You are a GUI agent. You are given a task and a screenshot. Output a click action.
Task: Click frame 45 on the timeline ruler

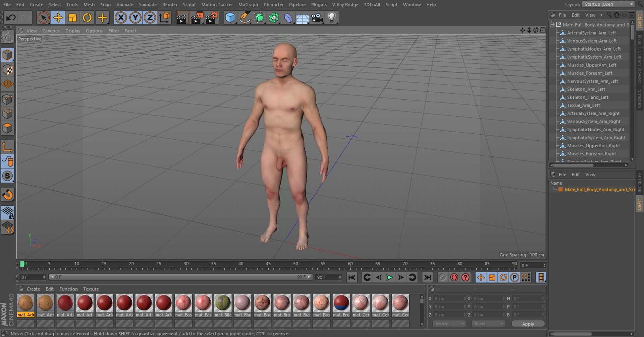[268, 264]
